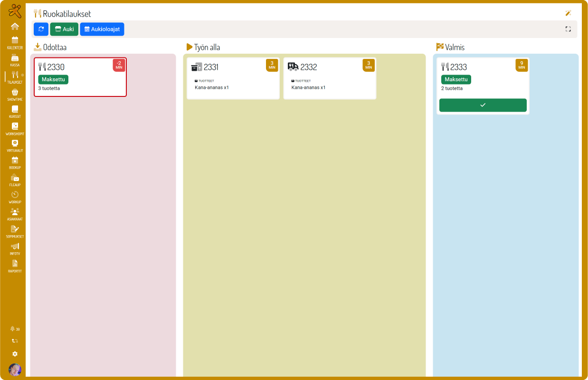
Task: Open Showtime in the sidebar
Action: [x=15, y=95]
